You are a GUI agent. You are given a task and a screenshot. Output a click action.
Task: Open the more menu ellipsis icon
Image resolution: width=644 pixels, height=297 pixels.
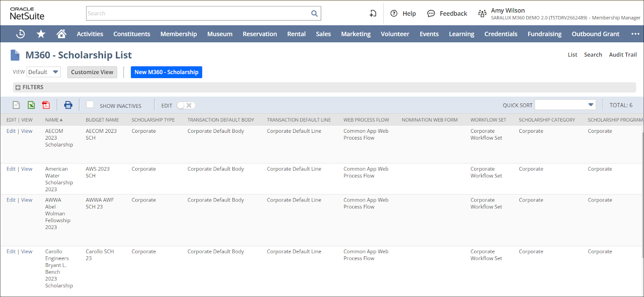click(x=635, y=34)
